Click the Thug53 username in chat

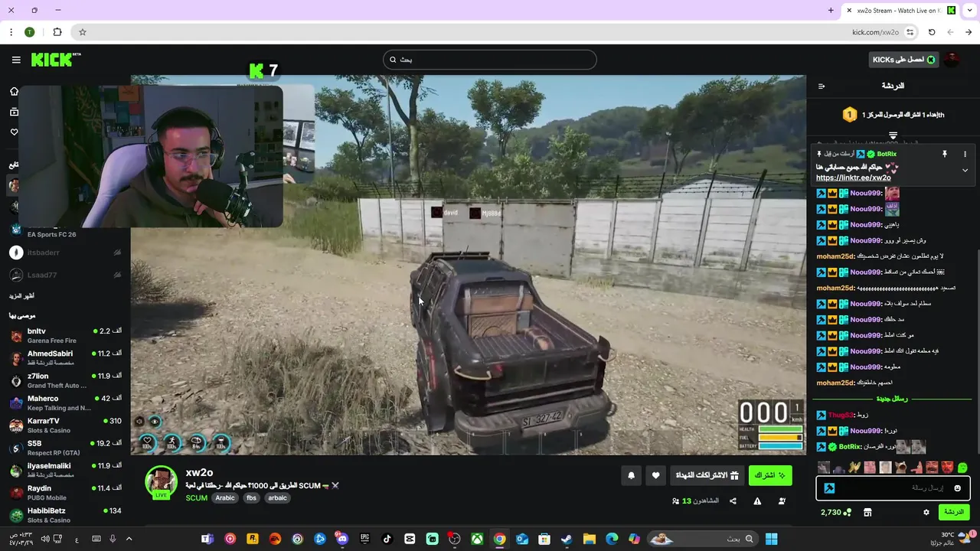(x=841, y=415)
